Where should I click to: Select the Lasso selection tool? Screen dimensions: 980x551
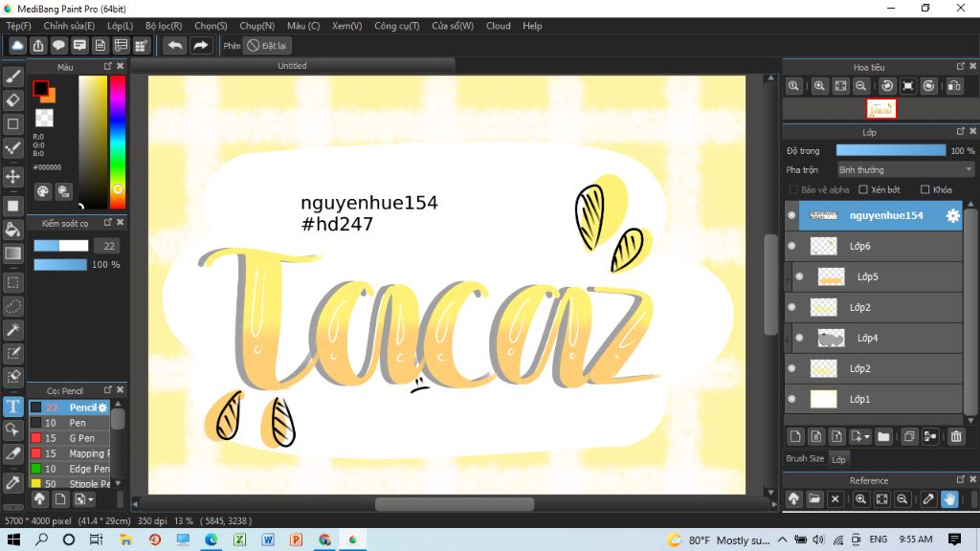tap(13, 306)
